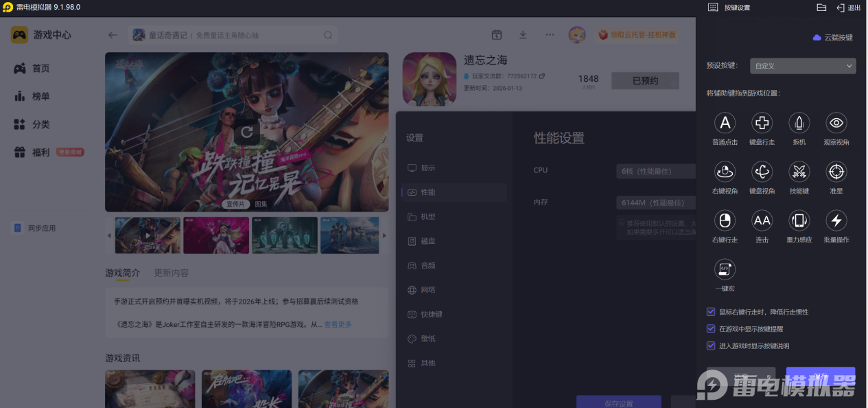Switch to 游戏简介 tab

[x=122, y=273]
